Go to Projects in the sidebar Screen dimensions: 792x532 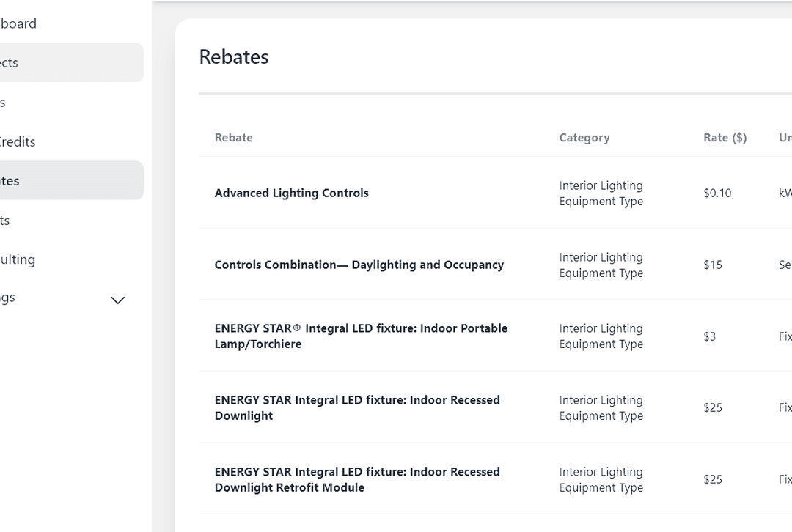tap(10, 62)
